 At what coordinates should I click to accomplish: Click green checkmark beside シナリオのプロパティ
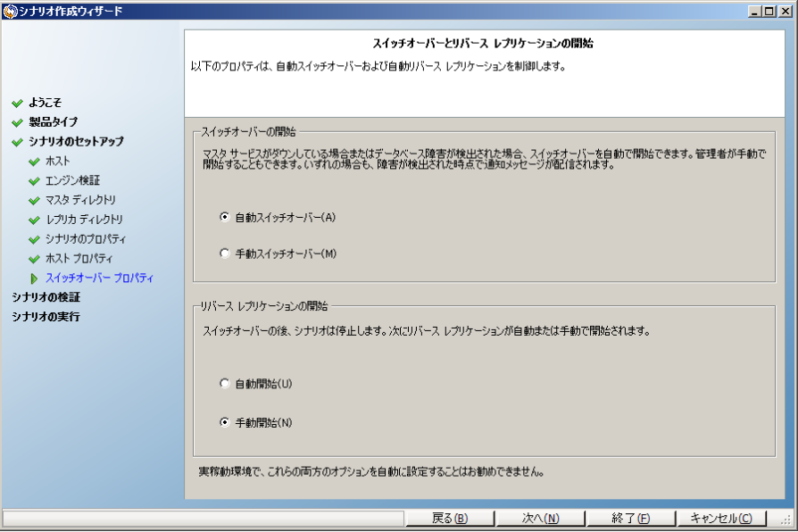(34, 239)
